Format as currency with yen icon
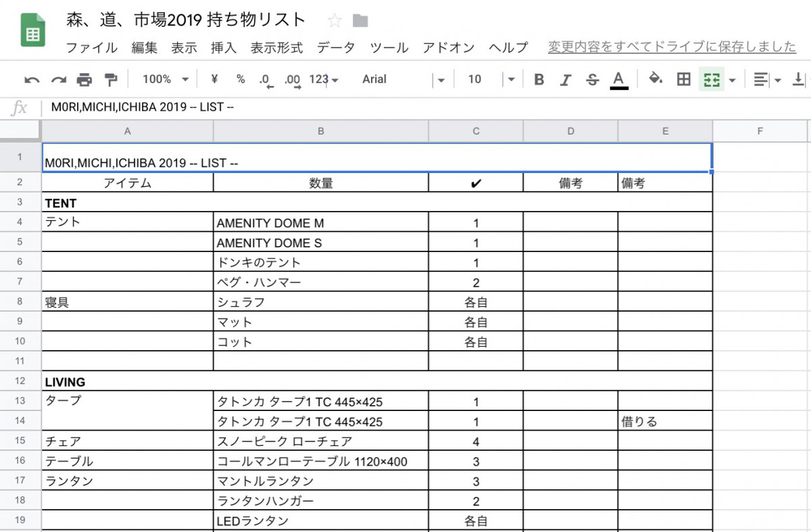Image resolution: width=811 pixels, height=532 pixels. [215, 79]
